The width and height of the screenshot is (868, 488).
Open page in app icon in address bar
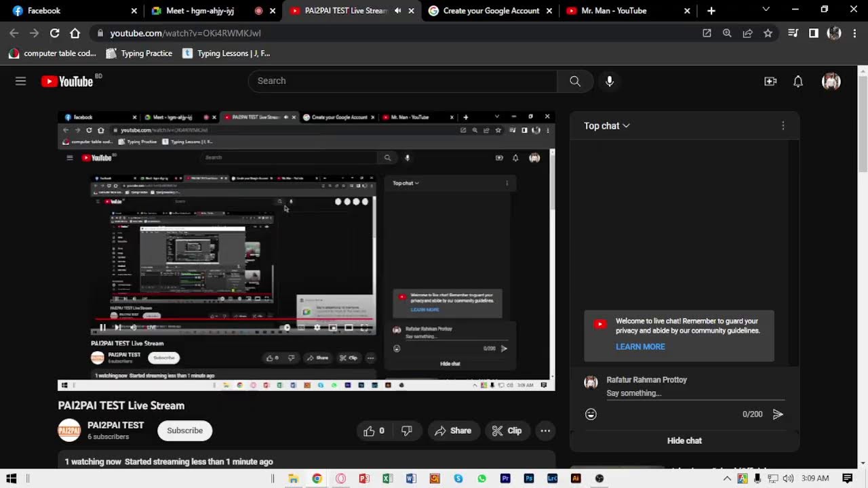click(707, 33)
